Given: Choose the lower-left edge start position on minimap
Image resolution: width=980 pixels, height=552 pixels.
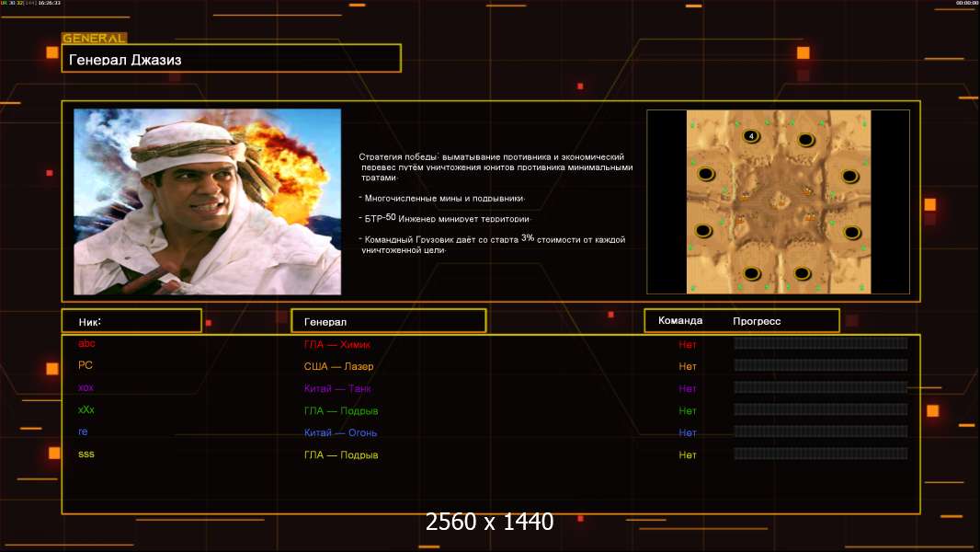Looking at the screenshot, I should point(703,231).
